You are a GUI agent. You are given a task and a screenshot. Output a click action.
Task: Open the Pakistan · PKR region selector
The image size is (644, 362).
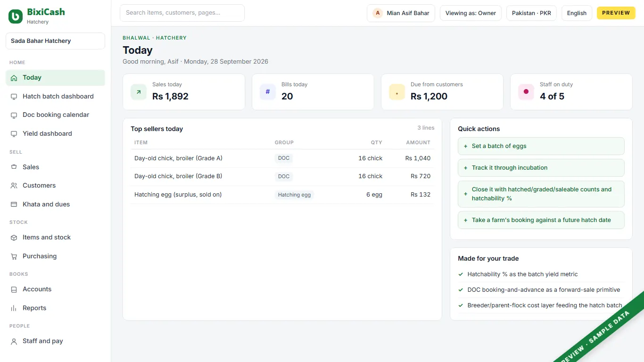531,13
